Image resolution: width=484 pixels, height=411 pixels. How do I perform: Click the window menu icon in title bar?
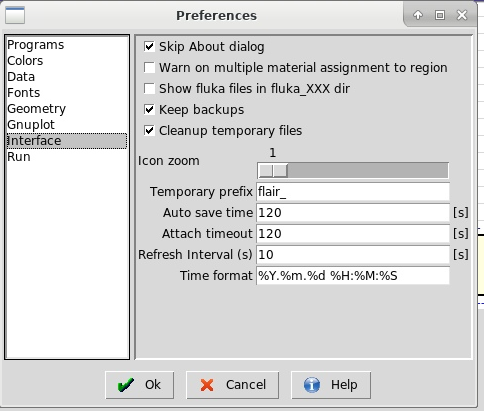tap(15, 15)
